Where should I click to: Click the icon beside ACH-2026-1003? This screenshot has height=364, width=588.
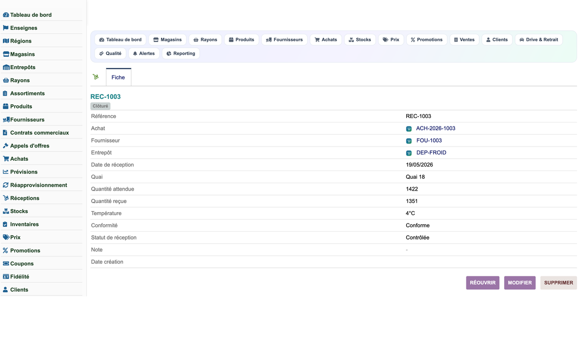point(409,129)
